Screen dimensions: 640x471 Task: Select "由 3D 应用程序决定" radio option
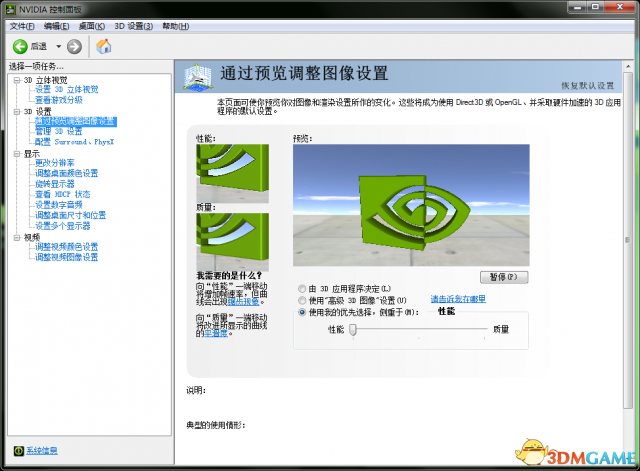303,288
